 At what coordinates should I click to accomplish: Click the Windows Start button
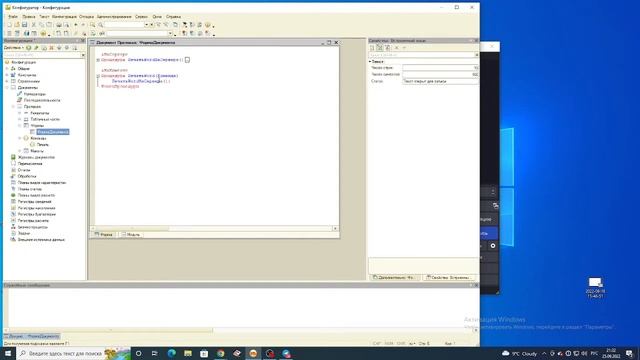pos(7,353)
